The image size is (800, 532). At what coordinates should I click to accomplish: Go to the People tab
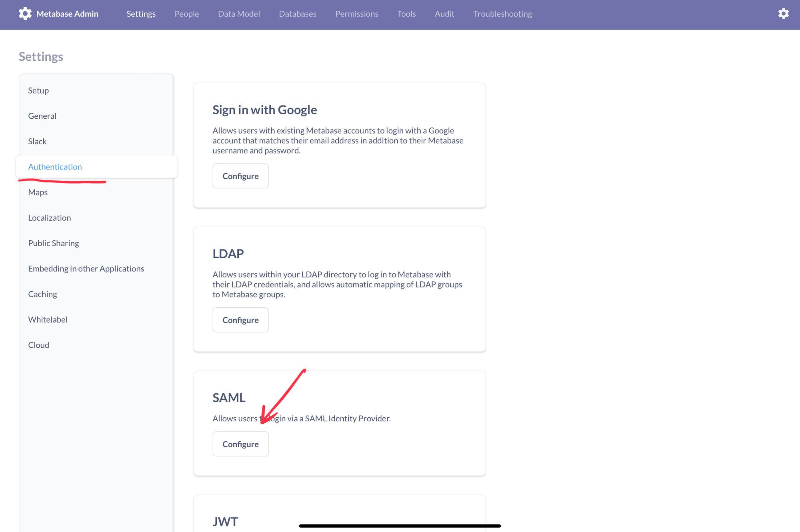tap(187, 14)
